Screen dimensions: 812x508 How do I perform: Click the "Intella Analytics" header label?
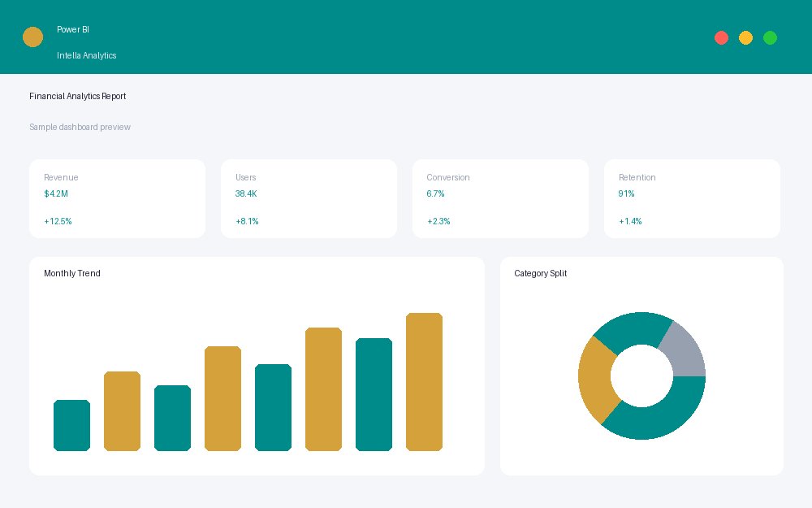87,55
